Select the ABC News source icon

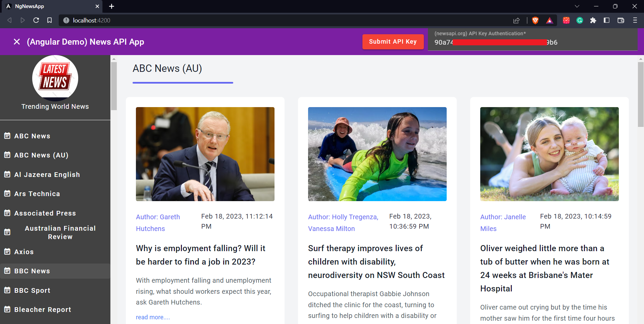click(7, 136)
